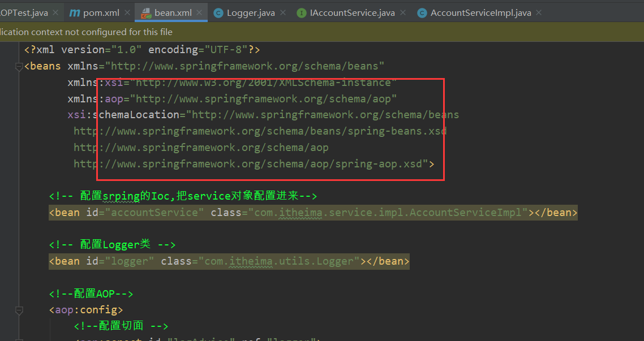Screen dimensions: 644x341
Task: Click the logger bean definition
Action: tap(229, 261)
